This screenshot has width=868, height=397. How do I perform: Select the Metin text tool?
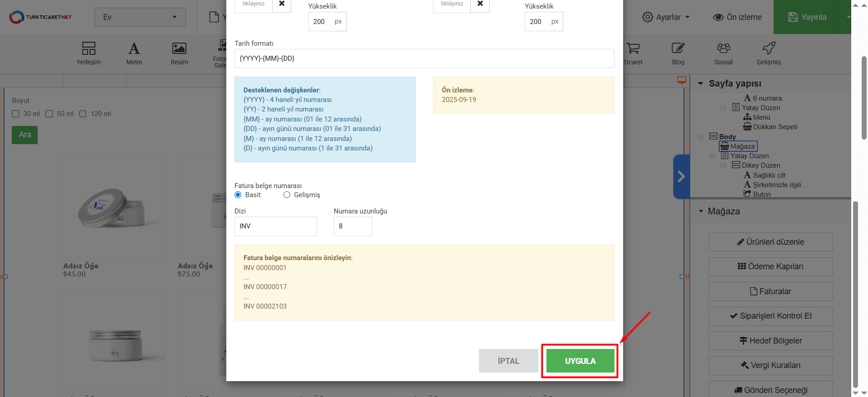(134, 53)
